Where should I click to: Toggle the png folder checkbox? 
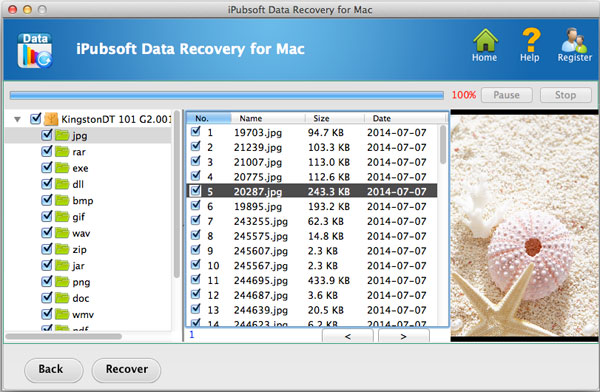coord(47,281)
